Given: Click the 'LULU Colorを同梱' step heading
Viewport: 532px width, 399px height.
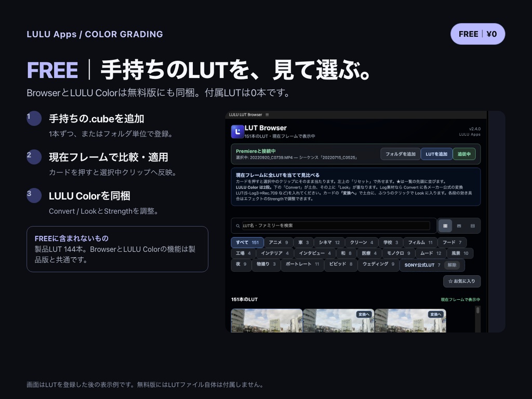Looking at the screenshot, I should pos(89,196).
